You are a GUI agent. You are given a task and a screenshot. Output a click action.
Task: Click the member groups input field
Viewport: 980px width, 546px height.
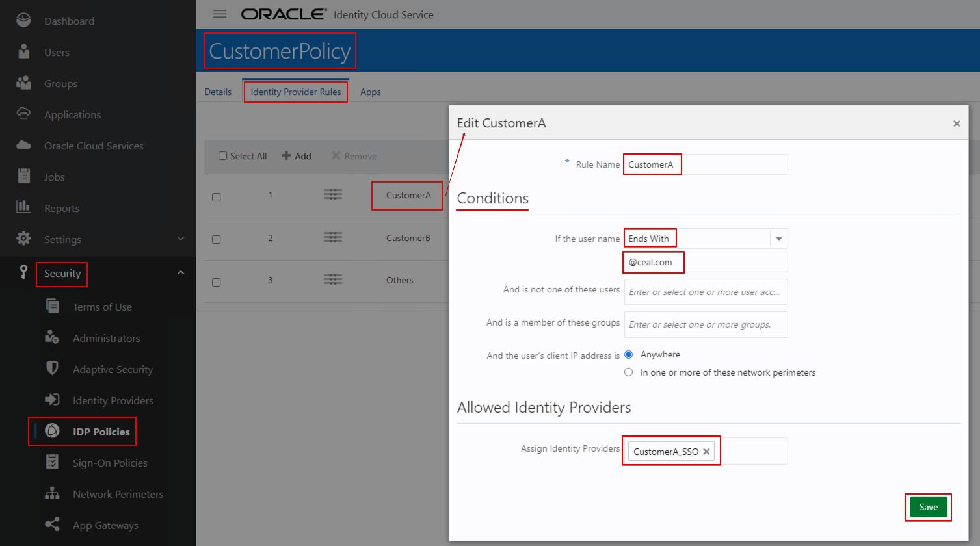click(x=706, y=324)
